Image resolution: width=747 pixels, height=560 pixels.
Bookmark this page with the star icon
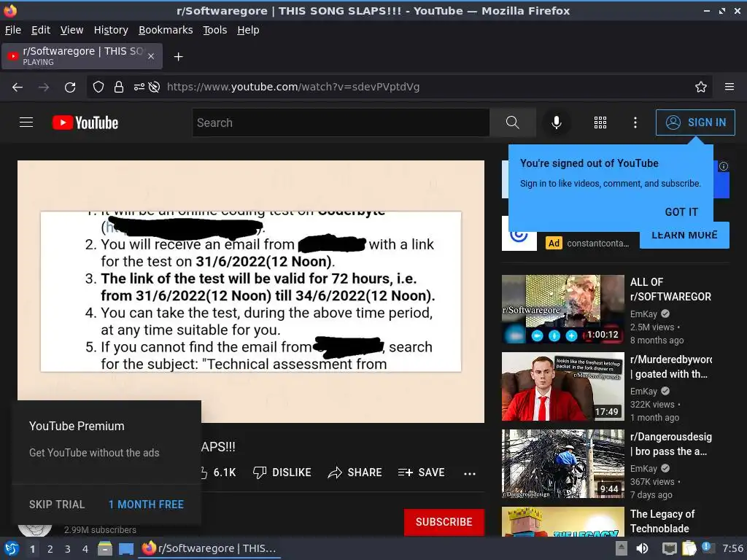click(x=701, y=87)
